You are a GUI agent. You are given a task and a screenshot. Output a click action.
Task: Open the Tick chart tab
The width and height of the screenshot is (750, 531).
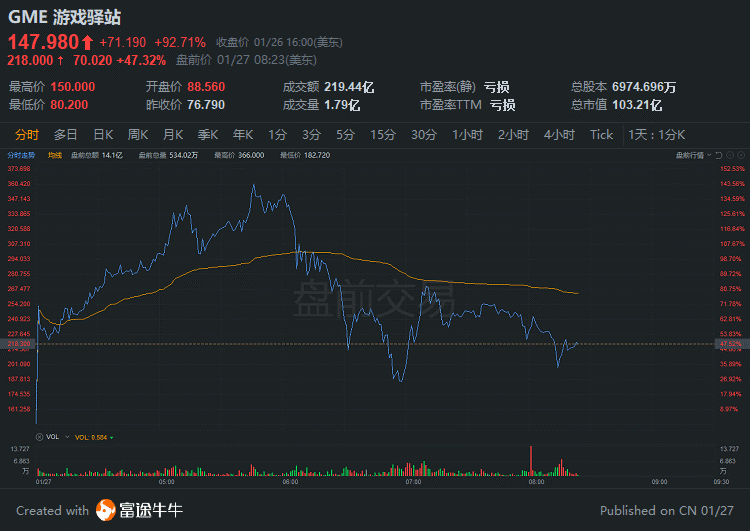[601, 135]
